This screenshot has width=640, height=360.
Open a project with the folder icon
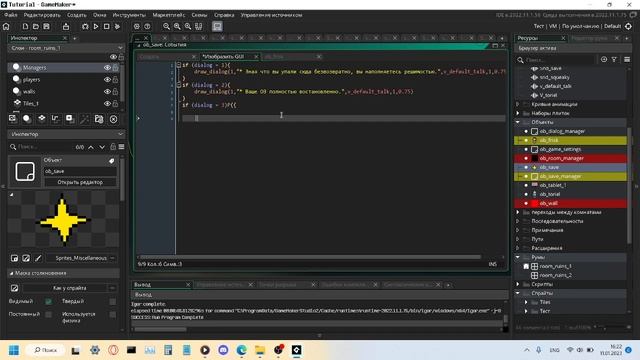36,27
